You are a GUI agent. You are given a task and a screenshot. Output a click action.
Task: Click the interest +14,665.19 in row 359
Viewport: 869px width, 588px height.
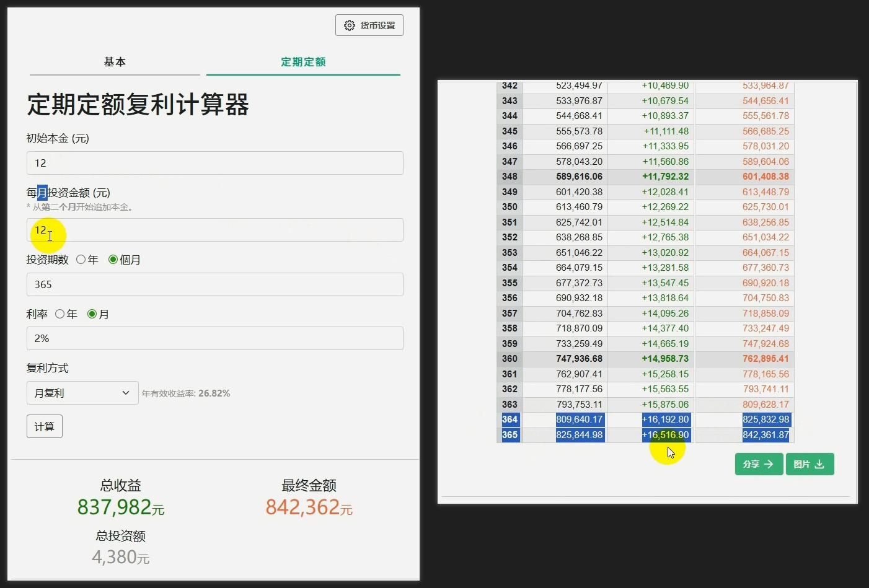pos(666,344)
